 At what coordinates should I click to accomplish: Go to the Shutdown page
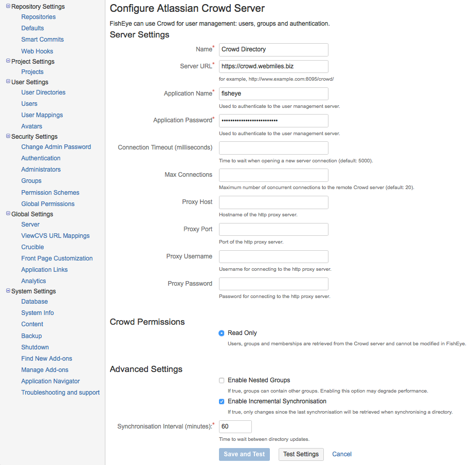35,347
